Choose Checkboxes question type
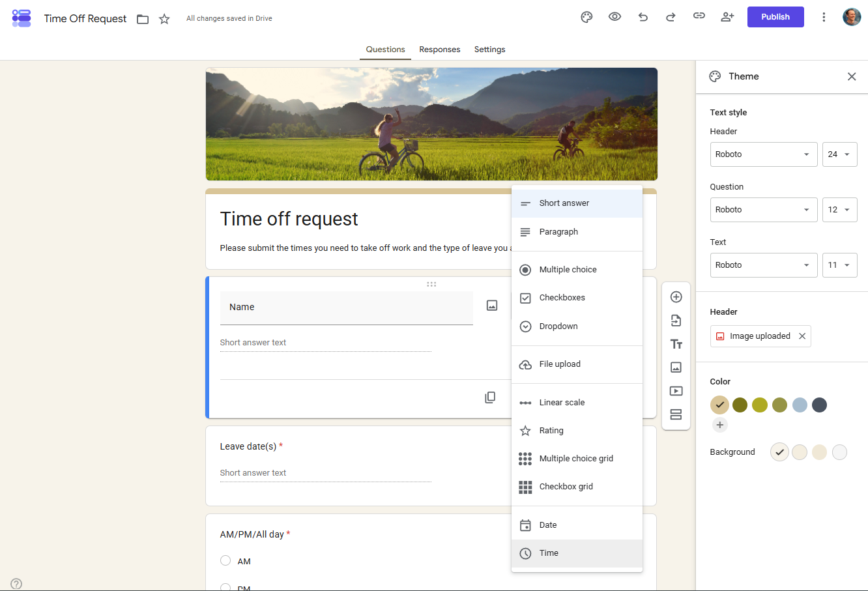This screenshot has height=591, width=868. coord(577,298)
